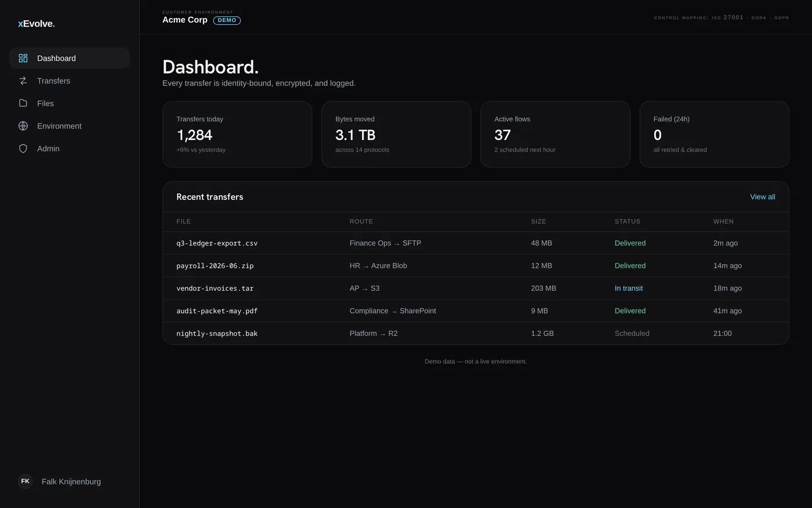Click Delivered status for audit-packet-may.pdf
Viewport: 812px width, 508px height.
click(x=630, y=311)
